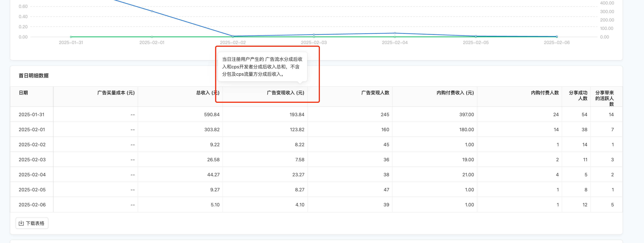Click green line data point at 2025-01-31
The image size is (644, 243).
tap(71, 37)
